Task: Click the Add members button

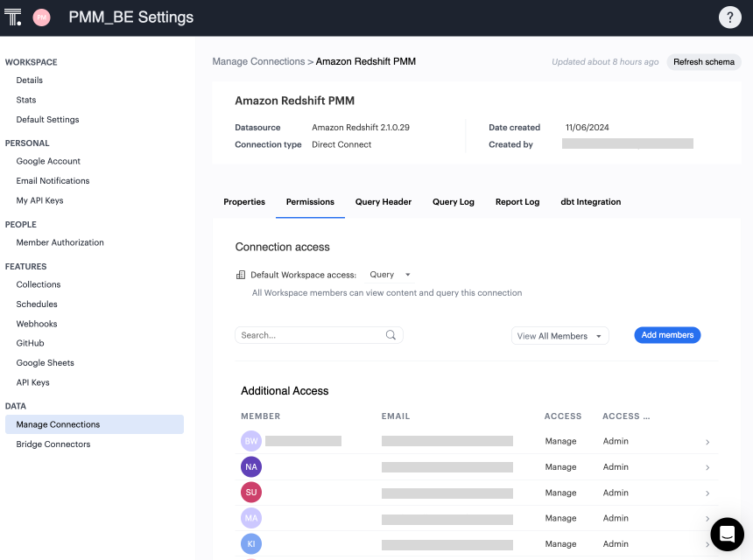Action: click(667, 335)
